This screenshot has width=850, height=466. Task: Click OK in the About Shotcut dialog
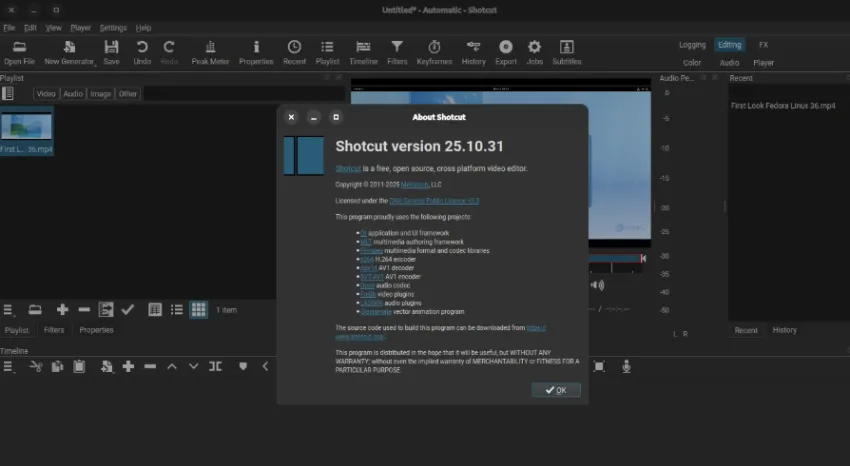click(556, 390)
